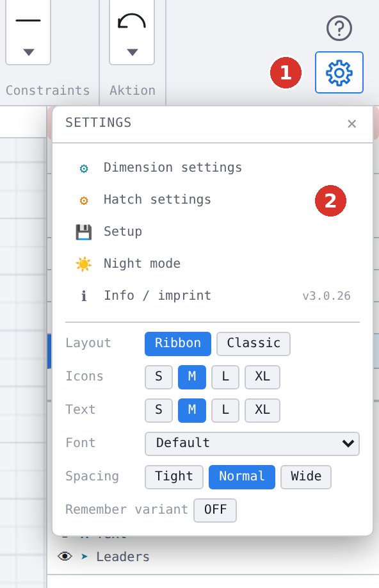Click the Setup floppy disk icon

point(84,232)
